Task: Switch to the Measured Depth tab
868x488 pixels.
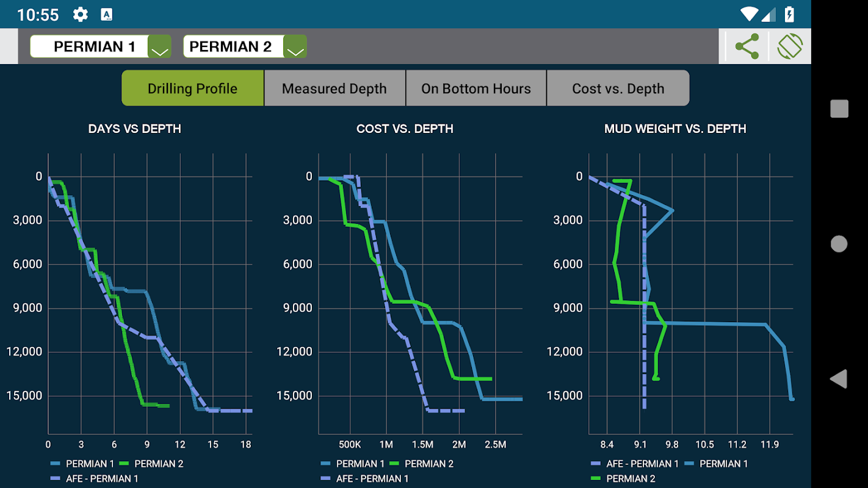Action: (335, 88)
